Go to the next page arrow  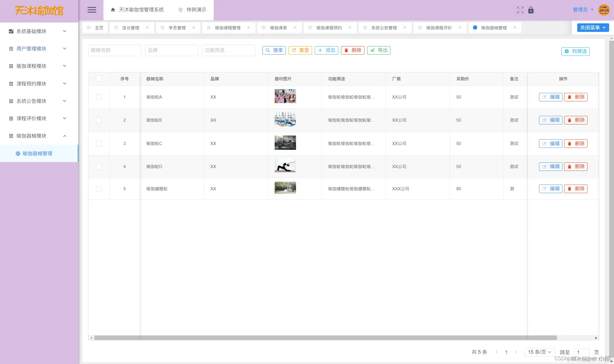click(x=516, y=352)
